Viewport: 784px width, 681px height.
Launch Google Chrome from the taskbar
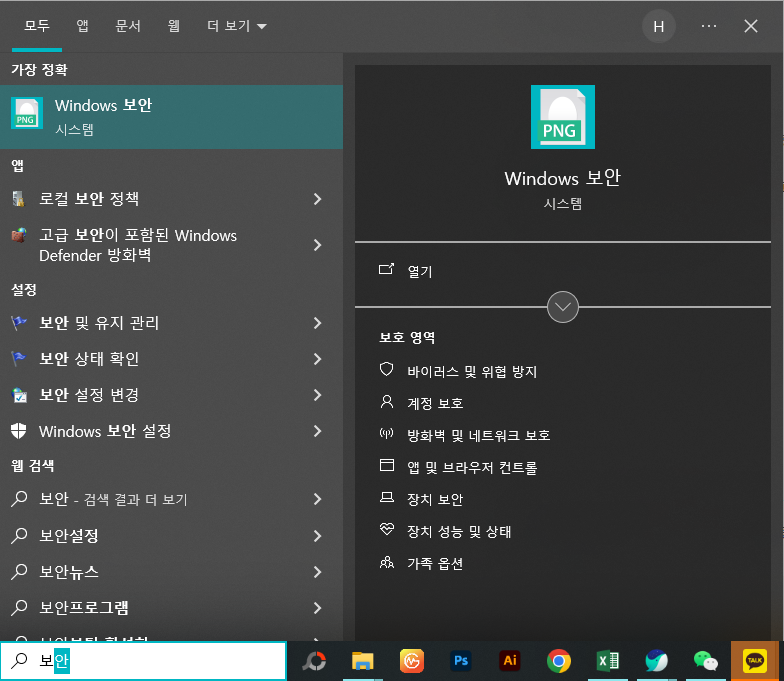click(x=558, y=661)
